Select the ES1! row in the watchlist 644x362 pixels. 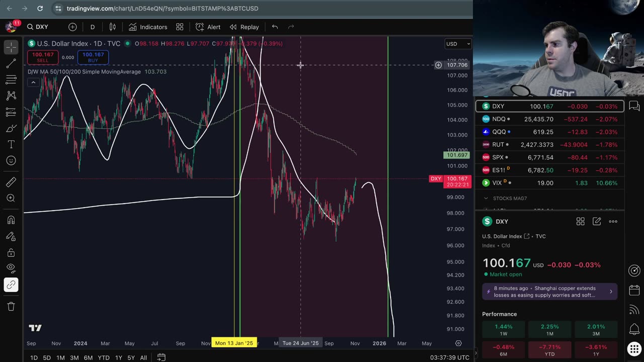tap(550, 170)
